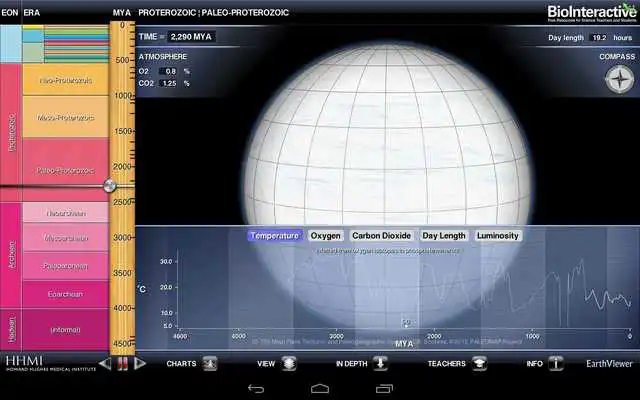Click the CHARTS label text
This screenshot has width=640, height=400.
click(x=181, y=364)
